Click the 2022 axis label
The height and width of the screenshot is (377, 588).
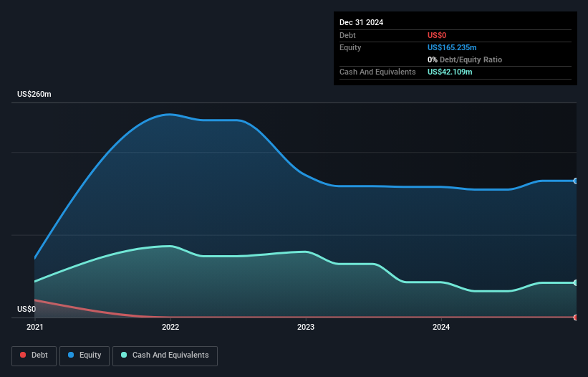pos(170,327)
